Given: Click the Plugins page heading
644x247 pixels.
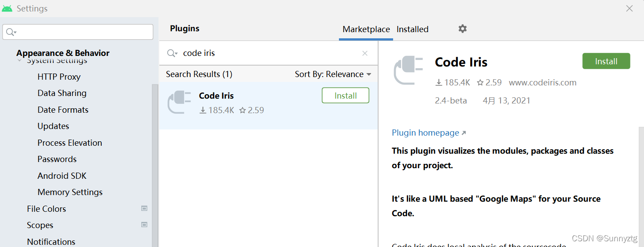Looking at the screenshot, I should click(x=184, y=28).
